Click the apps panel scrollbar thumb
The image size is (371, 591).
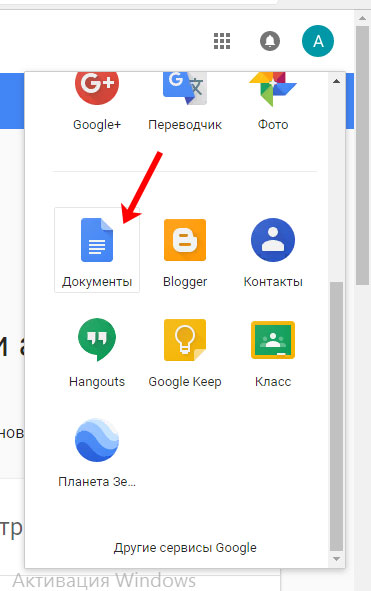(x=336, y=417)
